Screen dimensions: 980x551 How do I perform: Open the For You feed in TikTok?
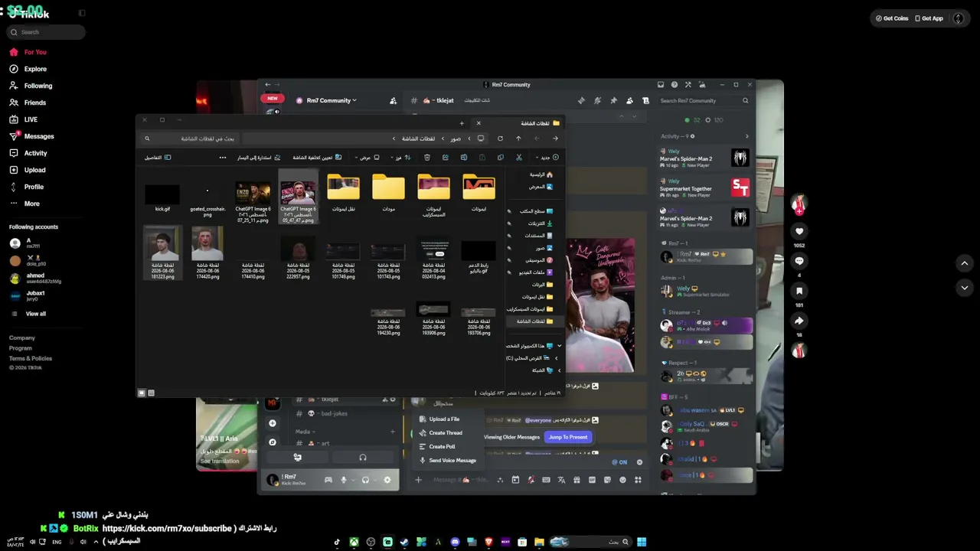coord(28,52)
